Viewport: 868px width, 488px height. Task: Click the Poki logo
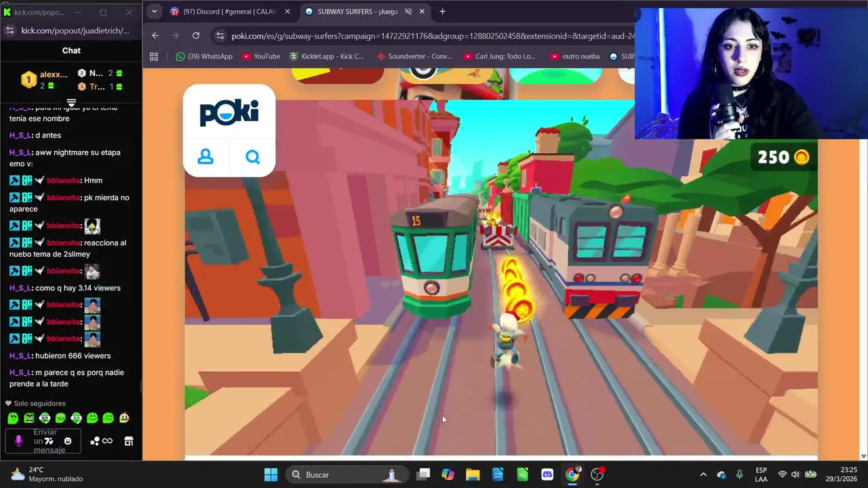(x=229, y=112)
